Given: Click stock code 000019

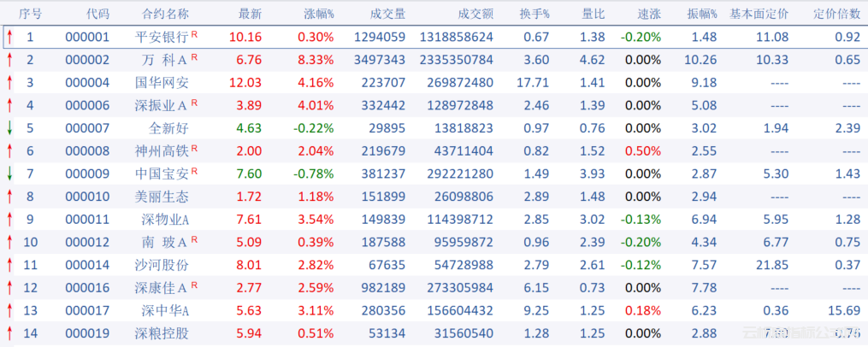Looking at the screenshot, I should pyautogui.click(x=87, y=333).
